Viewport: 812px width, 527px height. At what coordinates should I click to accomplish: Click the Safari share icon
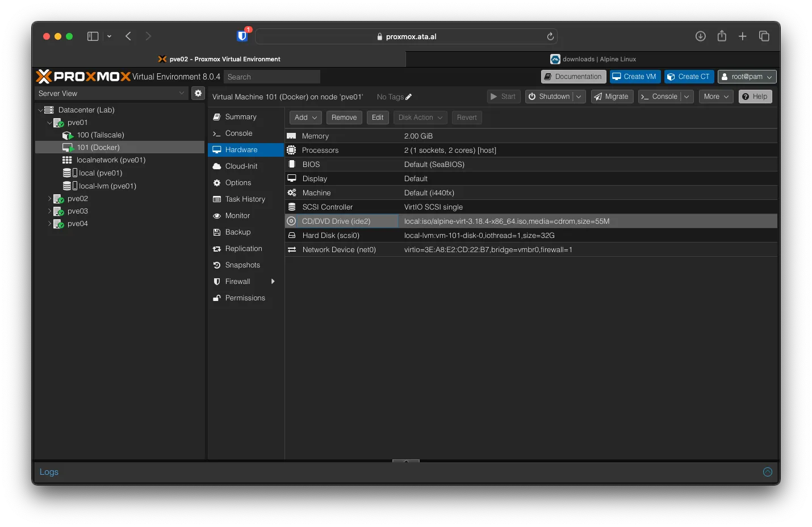722,36
